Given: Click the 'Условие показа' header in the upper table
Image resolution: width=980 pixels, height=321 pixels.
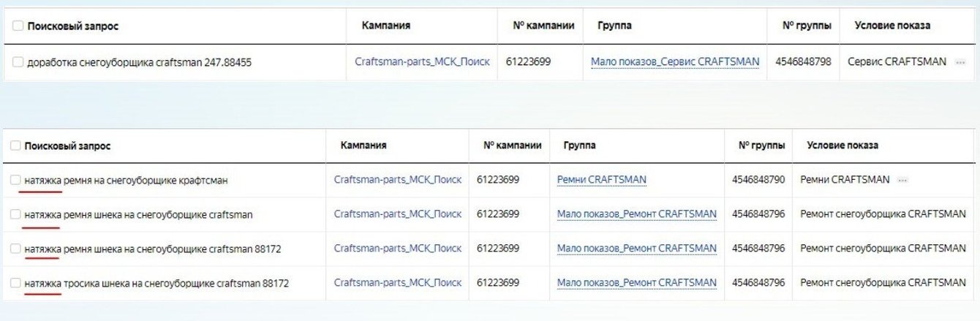Looking at the screenshot, I should (892, 26).
